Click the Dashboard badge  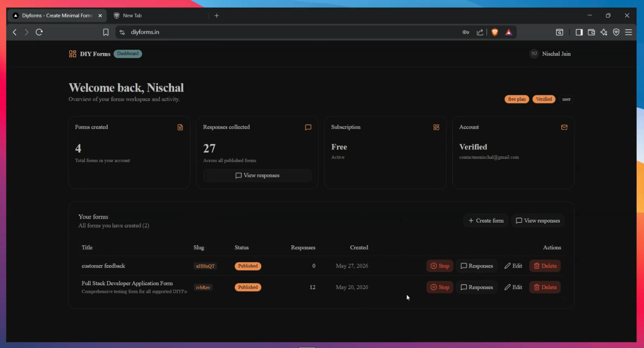(x=128, y=54)
